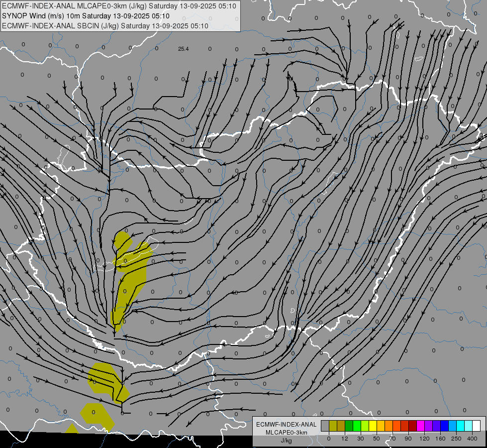Image resolution: width=487 pixels, height=448 pixels.
Task: Click the ECMWF-INDEX-ANAL label in the legend
Action: pos(287,425)
